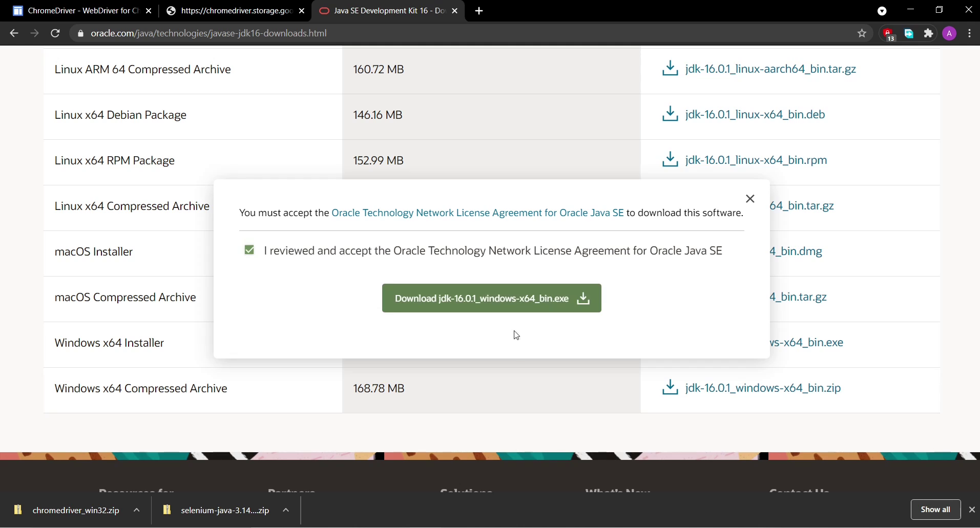980x528 pixels.
Task: Close the ChromeDriver WebDriver tab
Action: [x=149, y=11]
